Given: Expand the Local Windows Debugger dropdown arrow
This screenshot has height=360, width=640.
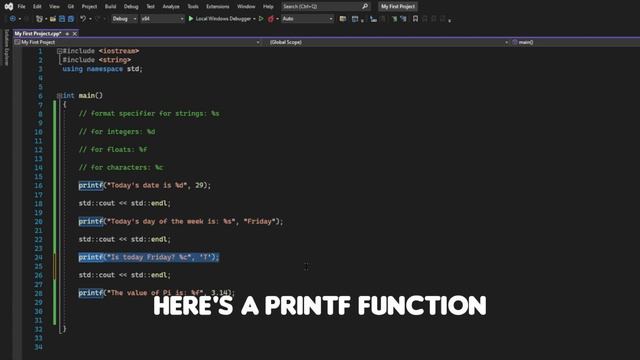Looking at the screenshot, I should click(254, 19).
